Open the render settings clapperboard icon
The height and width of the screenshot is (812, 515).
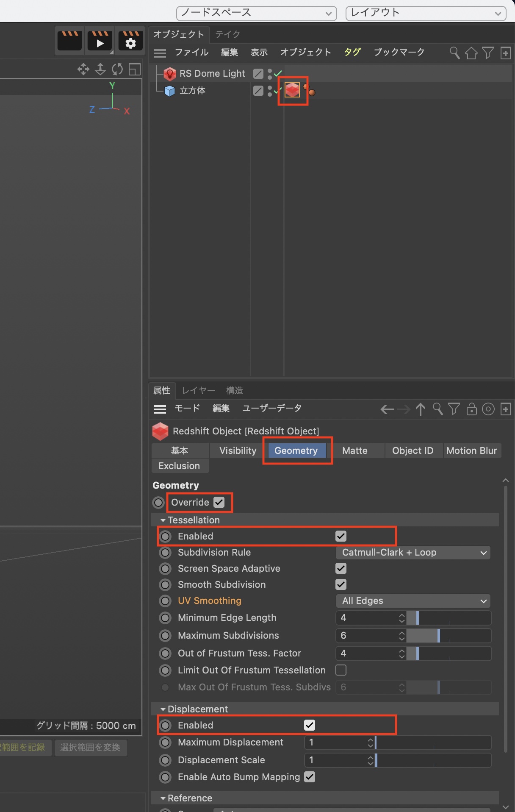pos(130,41)
